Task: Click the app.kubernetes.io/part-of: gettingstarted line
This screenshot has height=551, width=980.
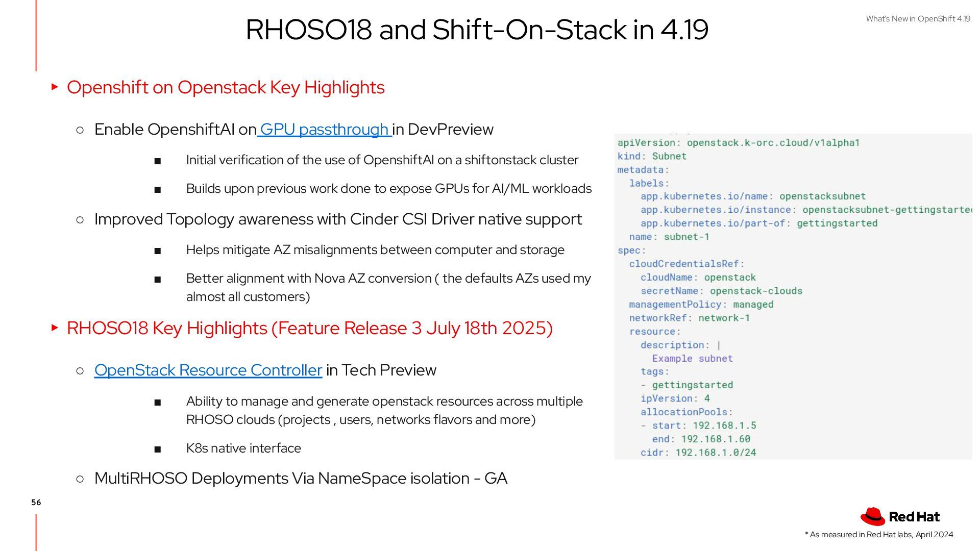Action: pos(759,223)
